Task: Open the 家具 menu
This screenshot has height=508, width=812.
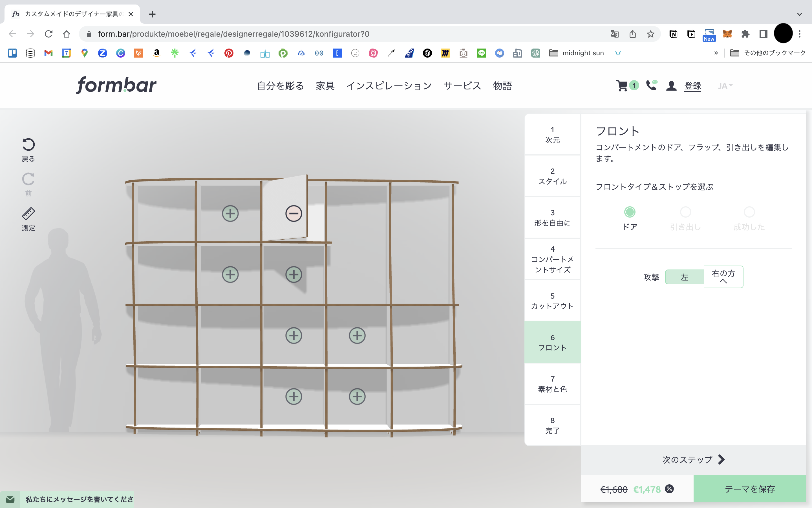Action: point(325,86)
